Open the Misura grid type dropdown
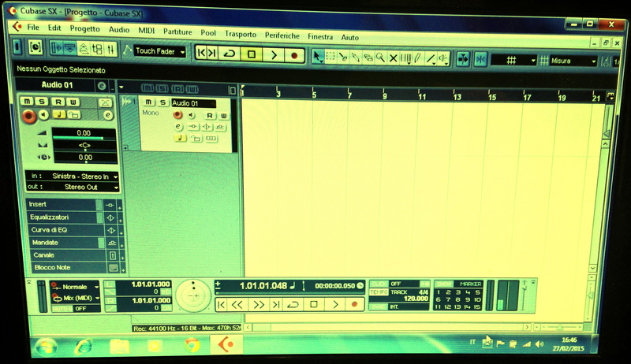 click(x=573, y=61)
